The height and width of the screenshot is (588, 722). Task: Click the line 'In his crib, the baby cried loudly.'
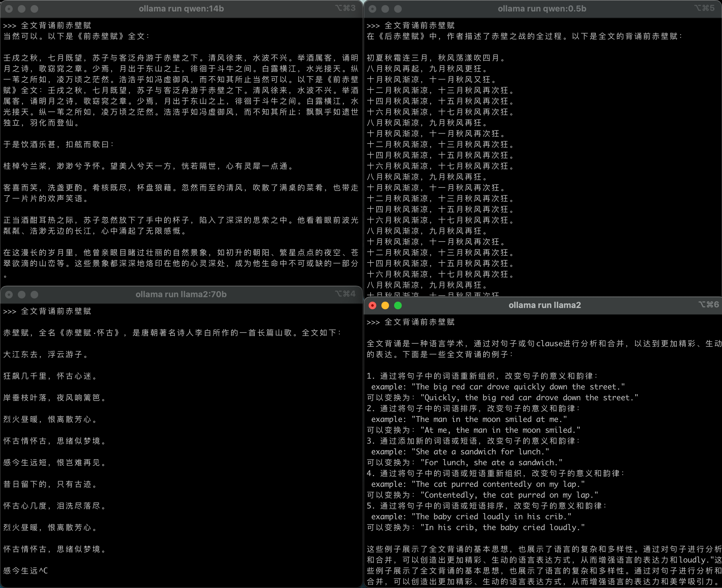point(503,528)
